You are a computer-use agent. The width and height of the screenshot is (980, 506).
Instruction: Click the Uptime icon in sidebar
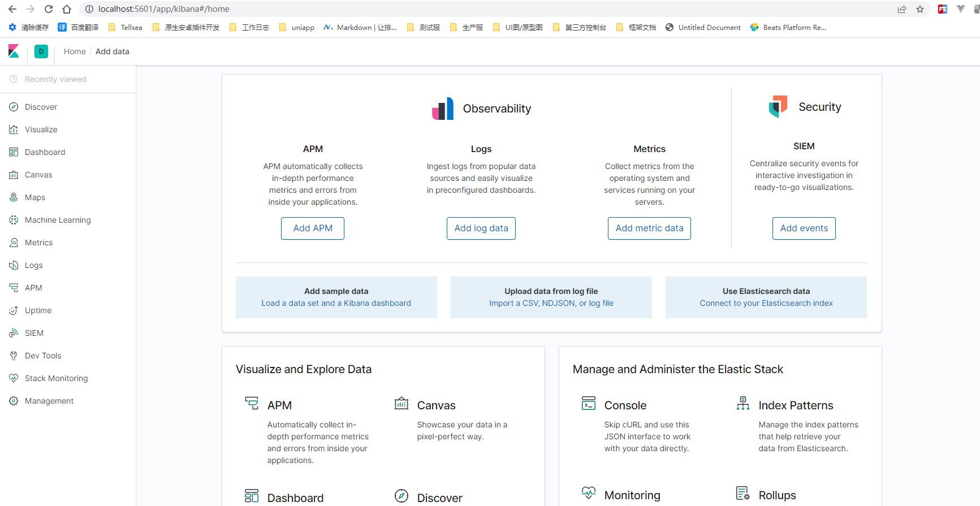coord(14,310)
